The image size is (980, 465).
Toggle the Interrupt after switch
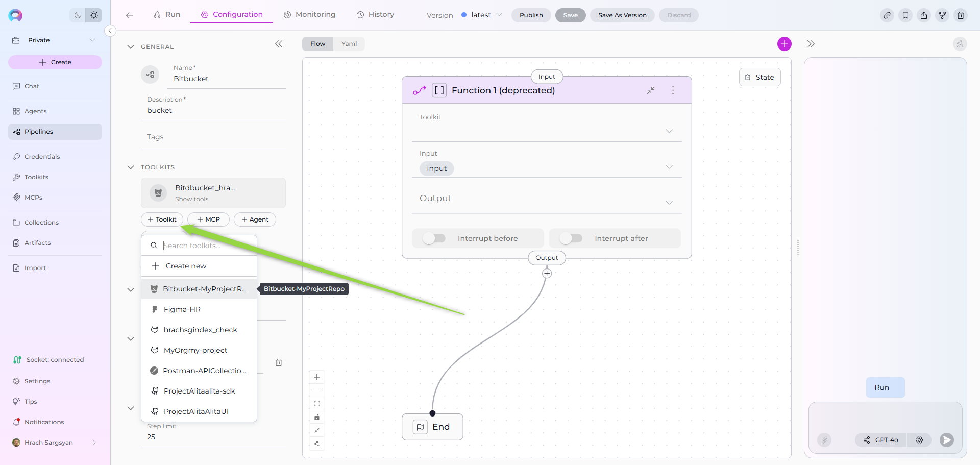click(571, 238)
